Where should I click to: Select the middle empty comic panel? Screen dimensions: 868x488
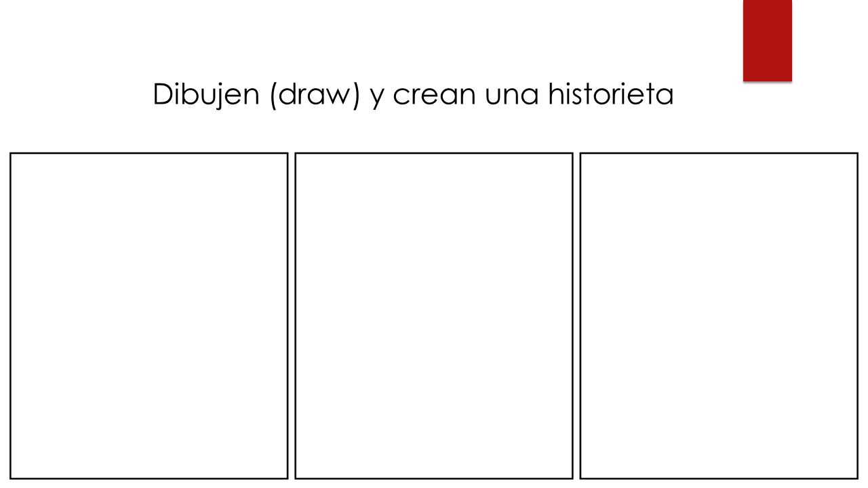tap(434, 316)
